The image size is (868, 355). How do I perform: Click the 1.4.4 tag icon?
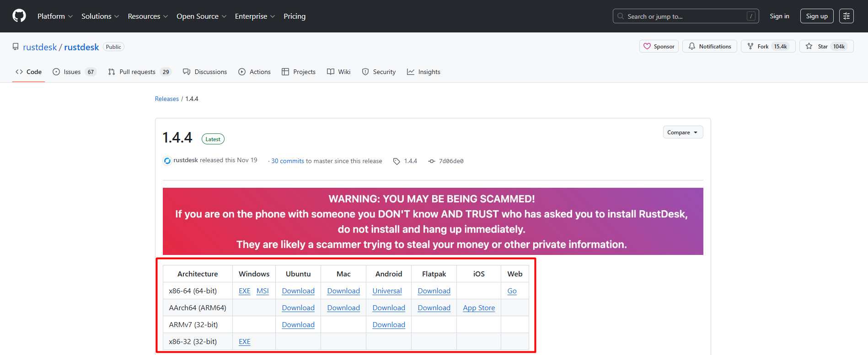coord(396,161)
